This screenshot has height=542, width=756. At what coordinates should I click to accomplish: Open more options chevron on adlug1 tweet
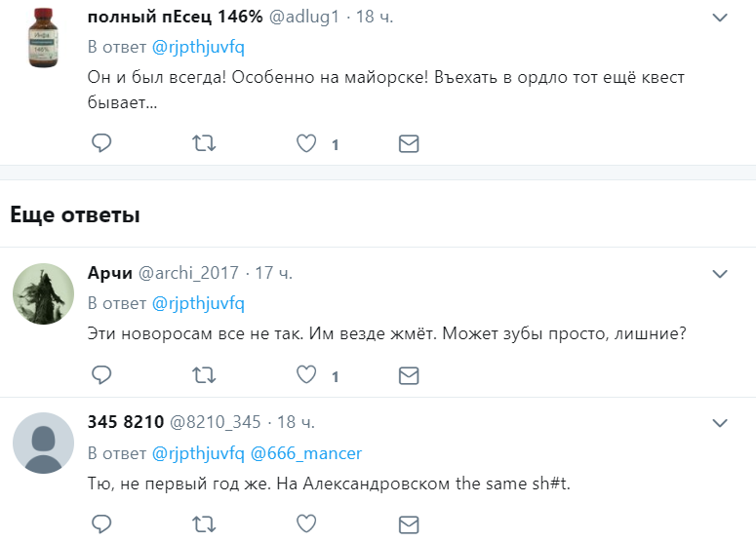(720, 18)
